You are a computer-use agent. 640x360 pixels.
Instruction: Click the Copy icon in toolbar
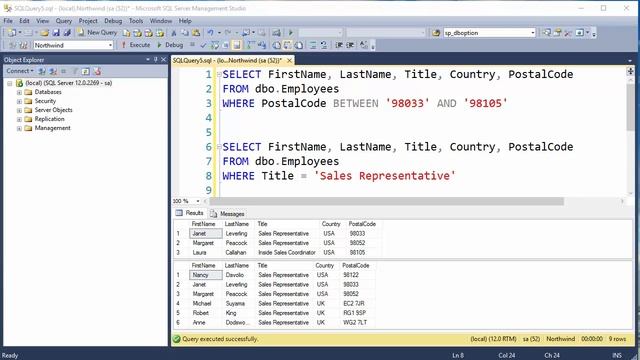pos(185,33)
